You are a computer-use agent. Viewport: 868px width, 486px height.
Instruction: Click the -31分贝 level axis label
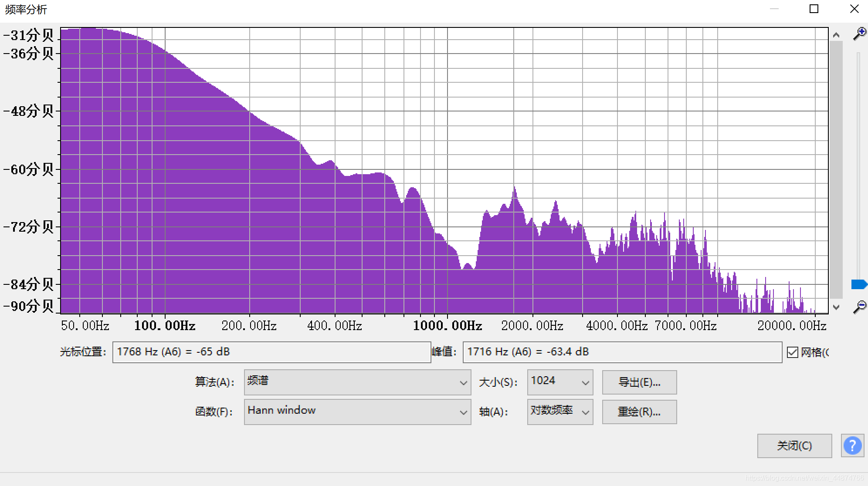(x=28, y=35)
